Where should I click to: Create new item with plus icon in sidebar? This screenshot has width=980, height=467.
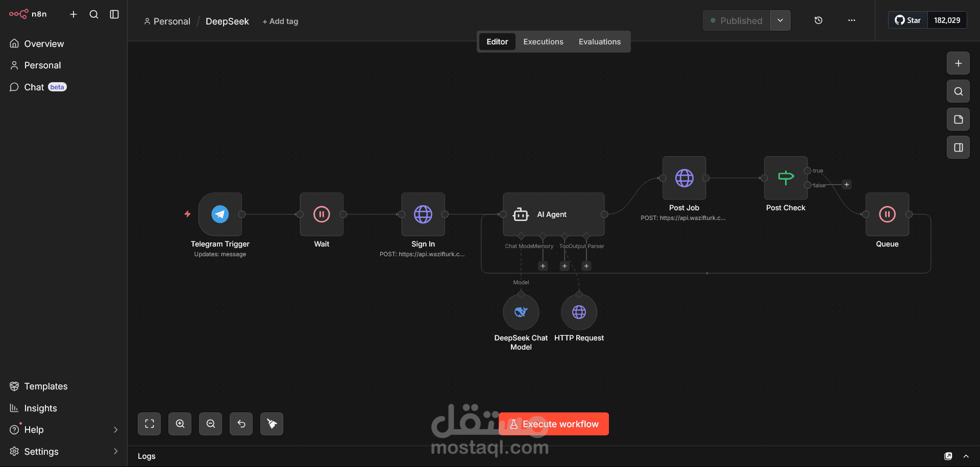pyautogui.click(x=73, y=14)
